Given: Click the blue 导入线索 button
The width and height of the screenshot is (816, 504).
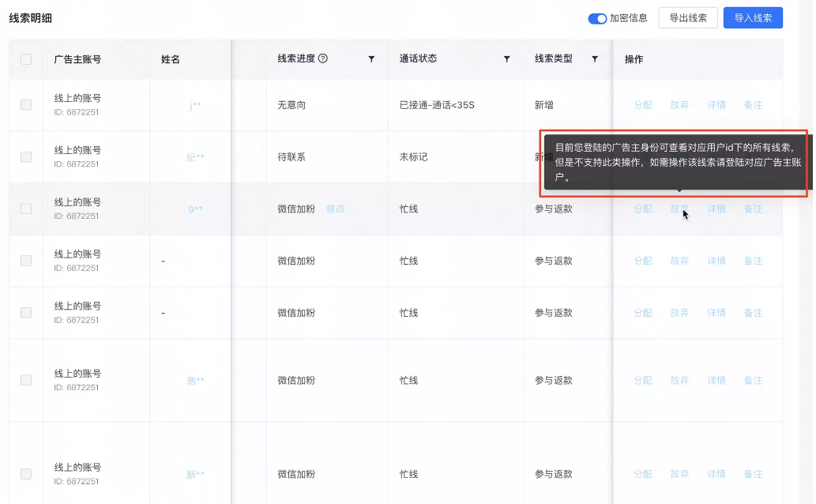Looking at the screenshot, I should 752,17.
